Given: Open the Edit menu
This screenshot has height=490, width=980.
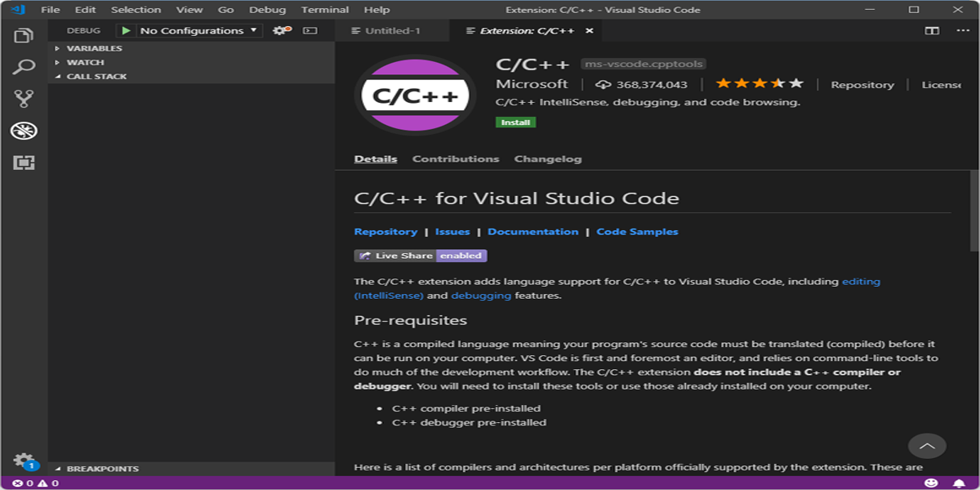Looking at the screenshot, I should pos(85,10).
